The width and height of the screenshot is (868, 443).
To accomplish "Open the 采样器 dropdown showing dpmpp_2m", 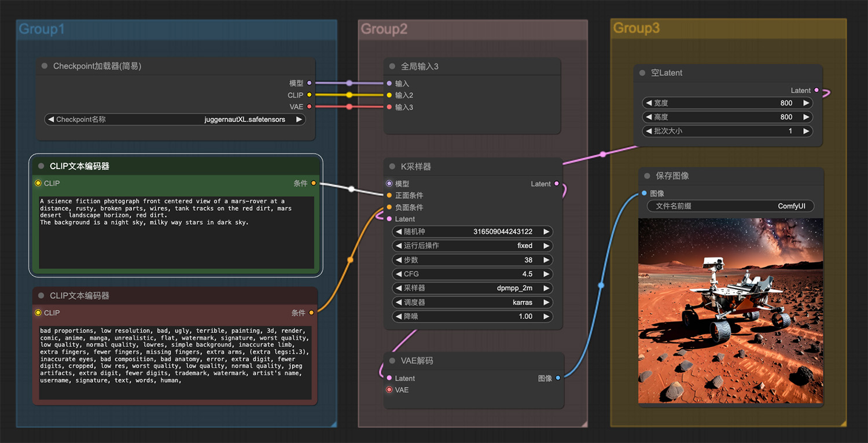I will click(472, 288).
